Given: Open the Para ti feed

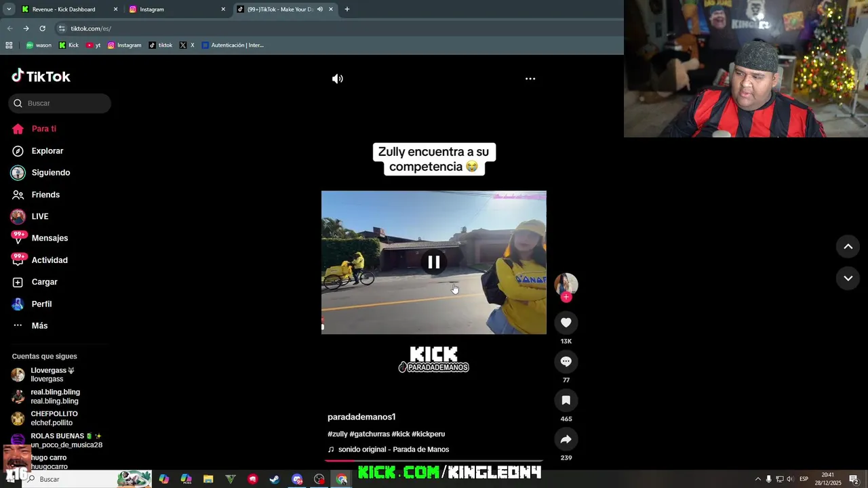Looking at the screenshot, I should click(x=34, y=129).
